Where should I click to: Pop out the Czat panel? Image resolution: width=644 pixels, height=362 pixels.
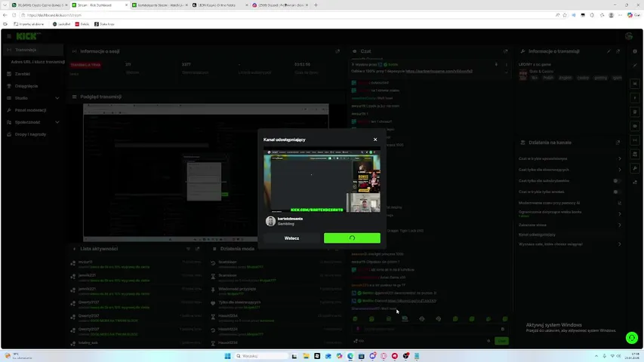[x=506, y=51]
